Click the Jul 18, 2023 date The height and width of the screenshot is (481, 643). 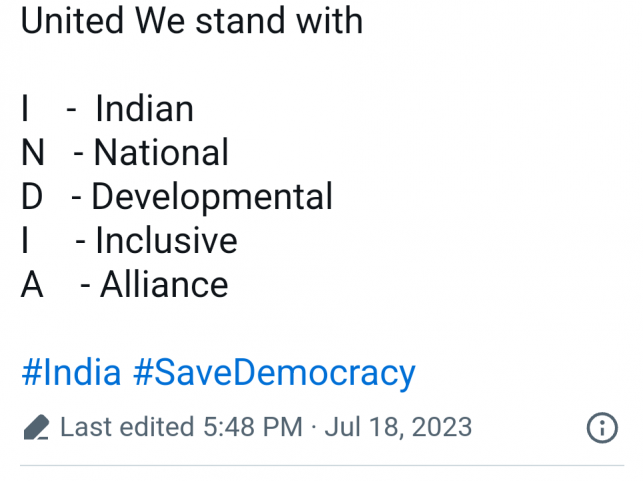click(x=398, y=428)
